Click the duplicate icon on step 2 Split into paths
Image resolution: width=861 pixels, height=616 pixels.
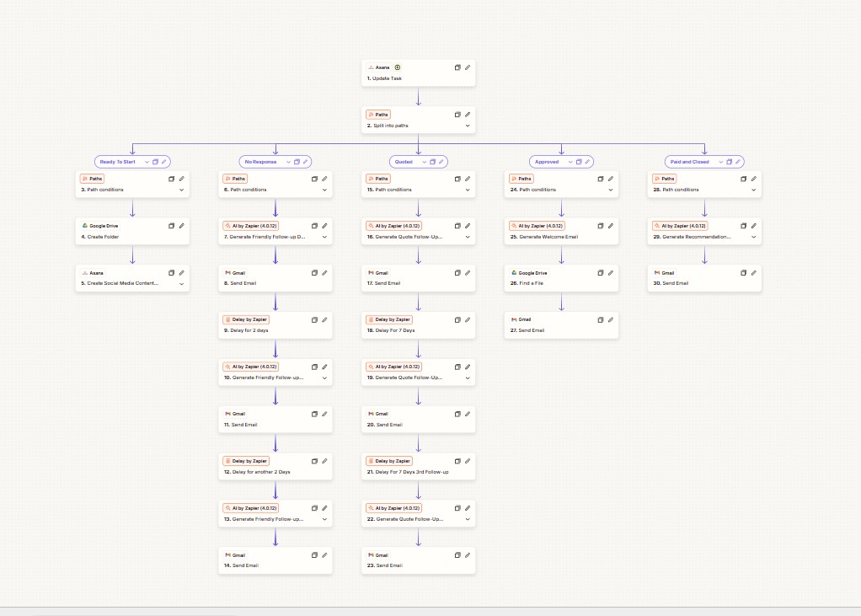coord(457,115)
